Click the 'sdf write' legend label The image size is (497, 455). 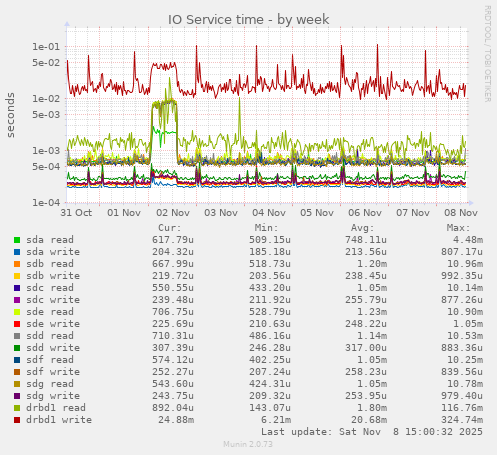(53, 372)
